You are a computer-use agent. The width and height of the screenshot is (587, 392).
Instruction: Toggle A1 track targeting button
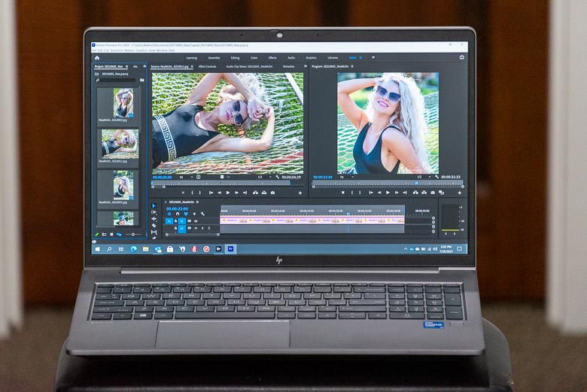[182, 228]
